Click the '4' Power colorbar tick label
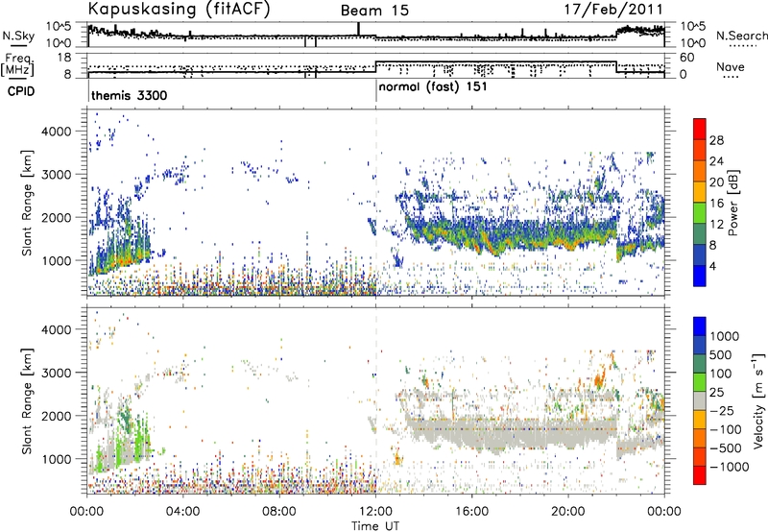The height and width of the screenshot is (532, 768). coord(712,267)
